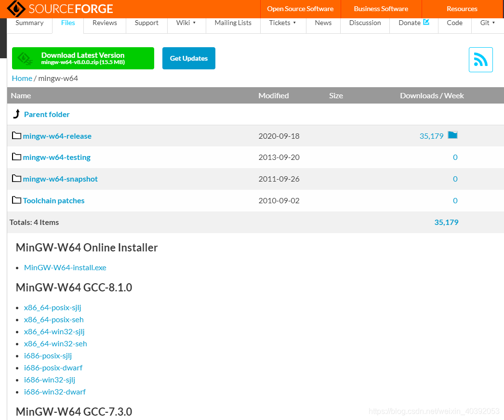Viewport: 504px width, 420px height.
Task: Click the Download Latest Version button
Action: tap(83, 58)
